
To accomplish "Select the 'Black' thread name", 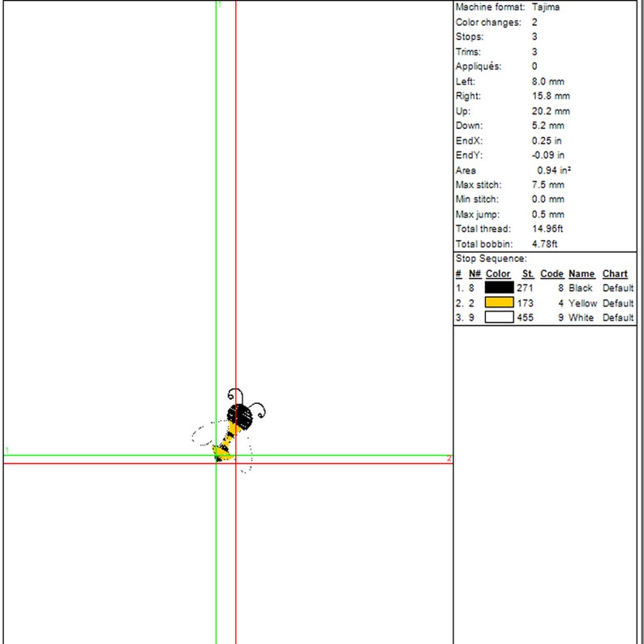I will (x=581, y=288).
